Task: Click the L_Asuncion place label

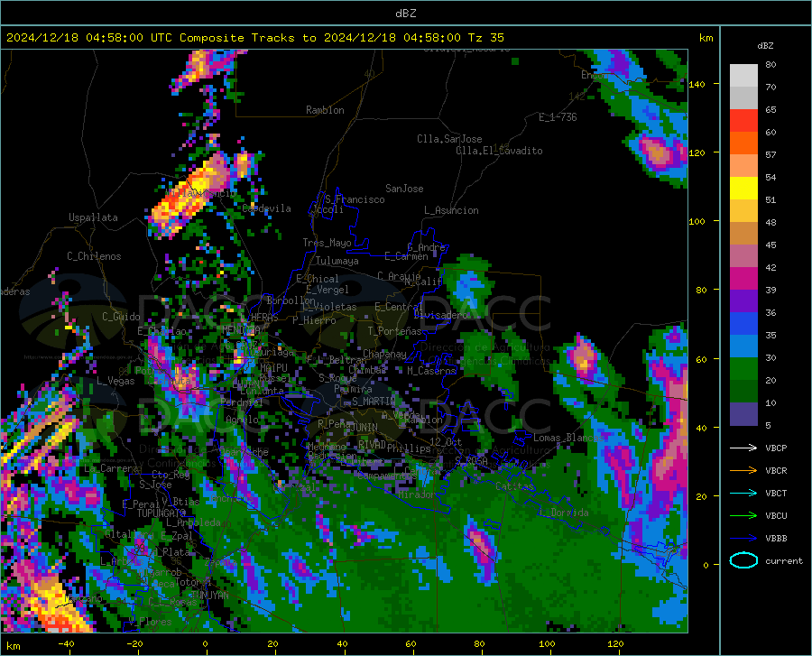Action: click(x=452, y=210)
